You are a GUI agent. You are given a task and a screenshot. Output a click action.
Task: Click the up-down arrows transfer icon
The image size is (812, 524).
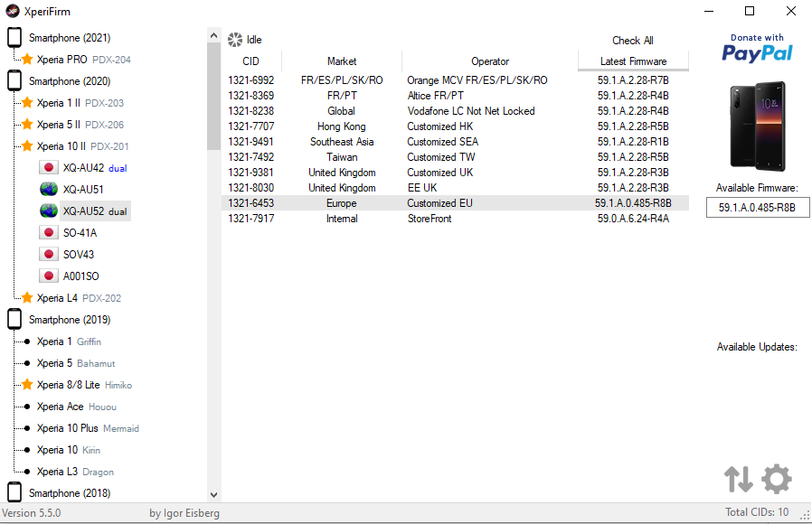(x=739, y=479)
